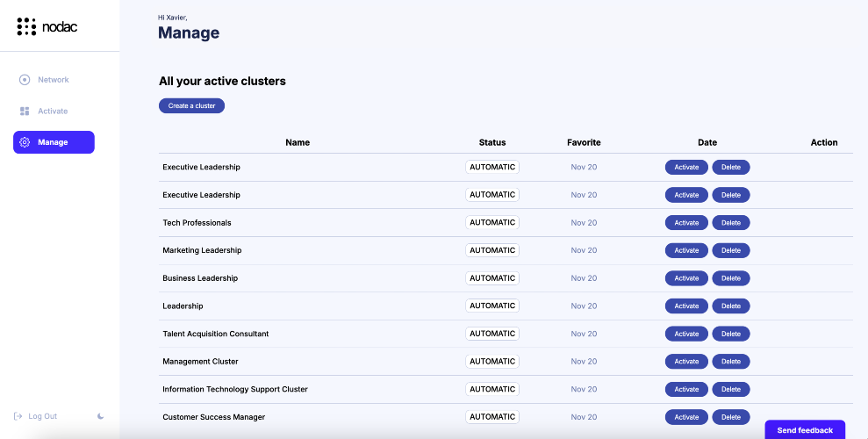Click Nov 20 date in Business Leadership row
The image size is (868, 439).
pos(584,278)
